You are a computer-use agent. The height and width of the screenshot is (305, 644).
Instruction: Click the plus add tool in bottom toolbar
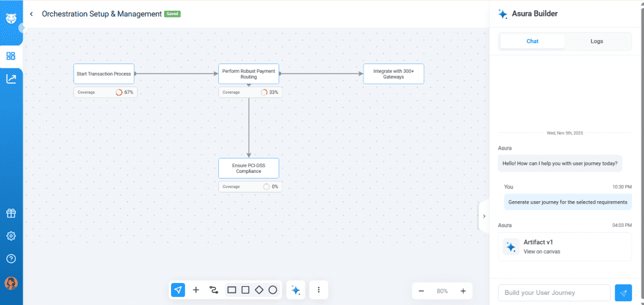[196, 290]
